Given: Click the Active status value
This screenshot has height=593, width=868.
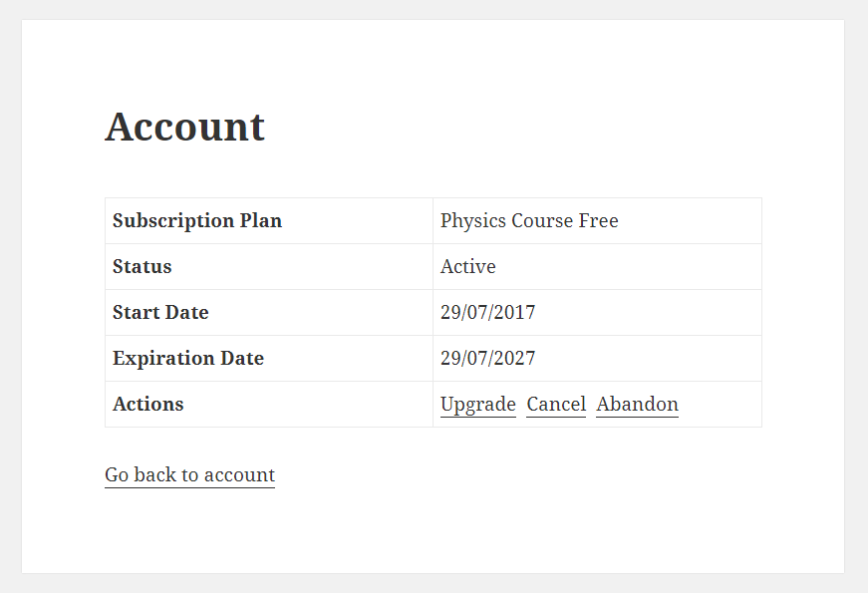Looking at the screenshot, I should point(467,266).
